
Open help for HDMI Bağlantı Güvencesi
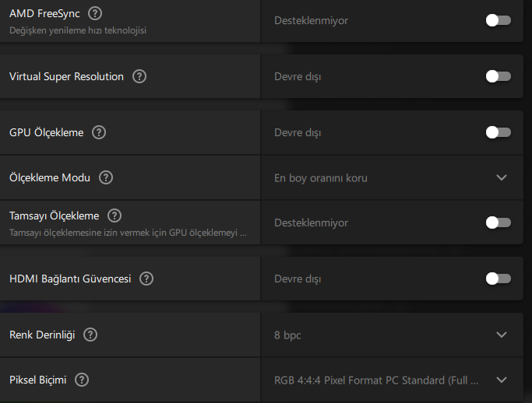click(x=146, y=279)
